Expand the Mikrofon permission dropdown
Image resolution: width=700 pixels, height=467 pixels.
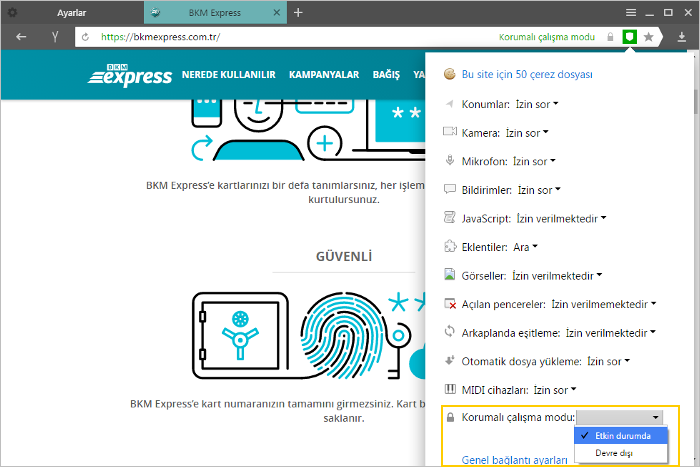(x=534, y=161)
